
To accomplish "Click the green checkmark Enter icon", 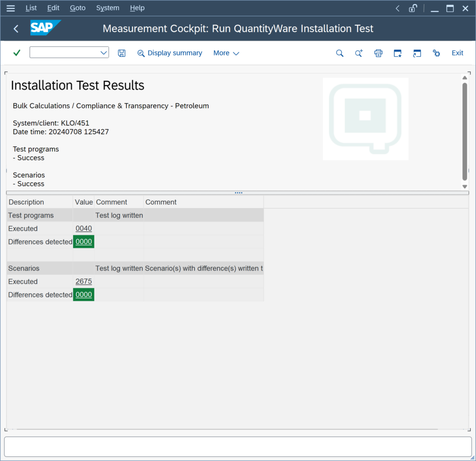I will coord(17,53).
